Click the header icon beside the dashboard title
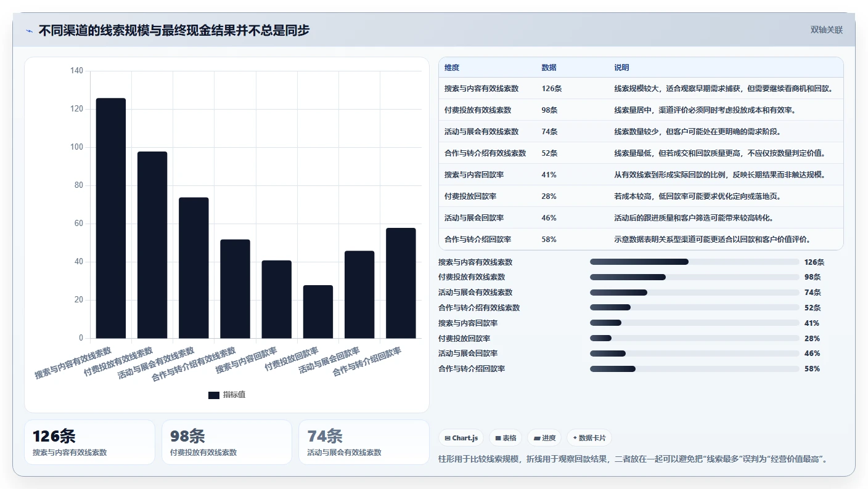 tap(29, 31)
